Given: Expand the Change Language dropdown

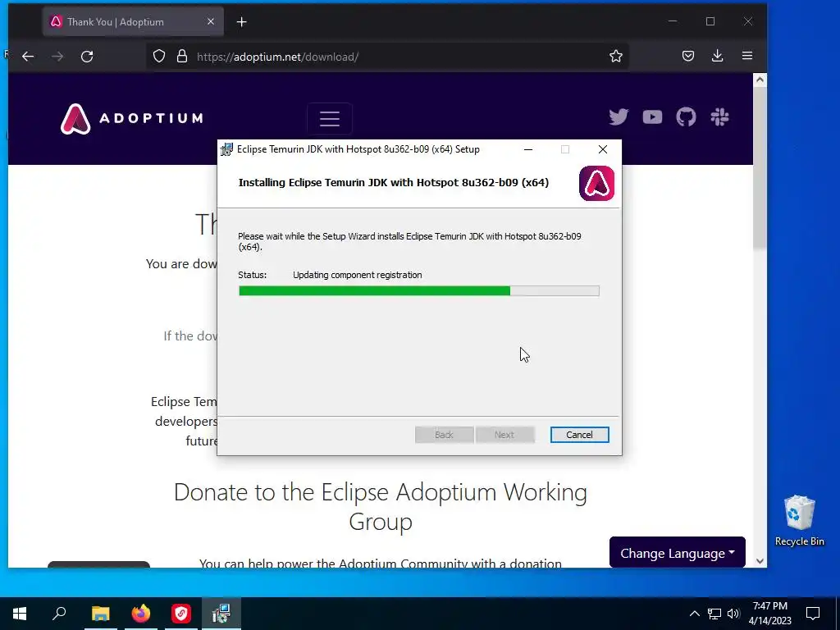Looking at the screenshot, I should coord(677,553).
